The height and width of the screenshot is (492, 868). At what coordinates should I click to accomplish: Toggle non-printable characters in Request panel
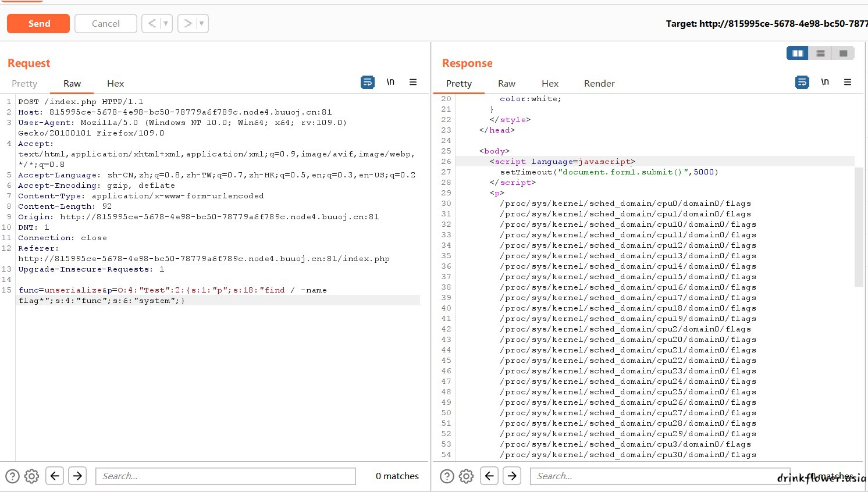click(x=390, y=82)
